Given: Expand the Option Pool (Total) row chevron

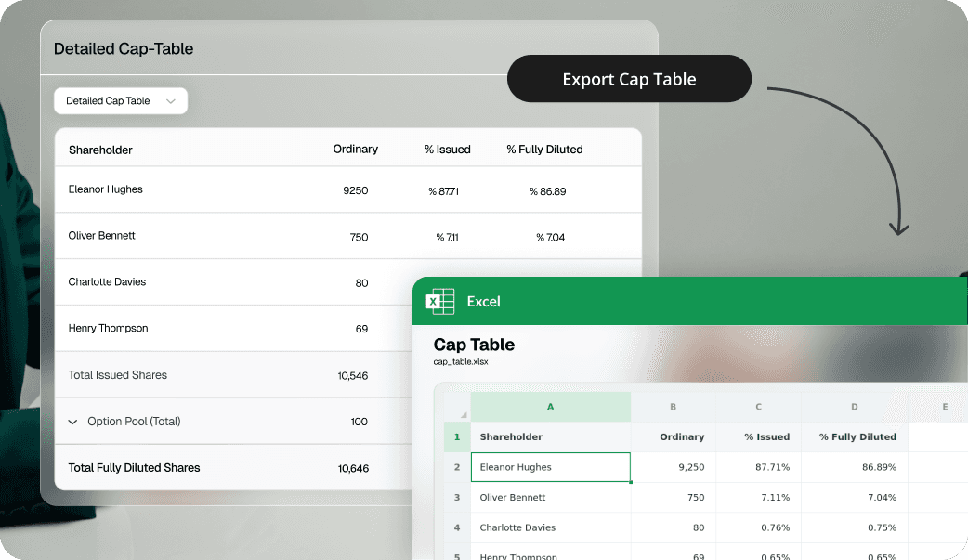Looking at the screenshot, I should [72, 422].
